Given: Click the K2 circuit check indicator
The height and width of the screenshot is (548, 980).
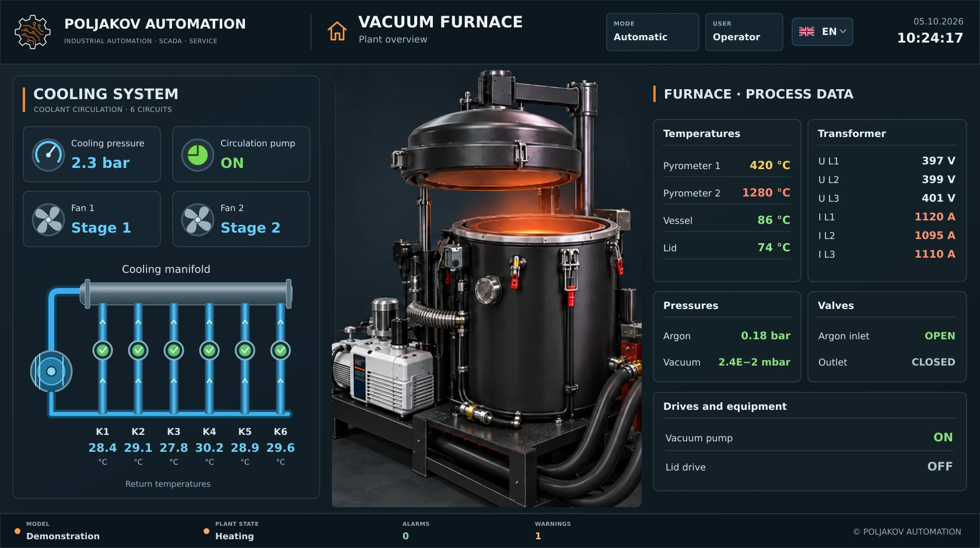Looking at the screenshot, I should coord(138,350).
